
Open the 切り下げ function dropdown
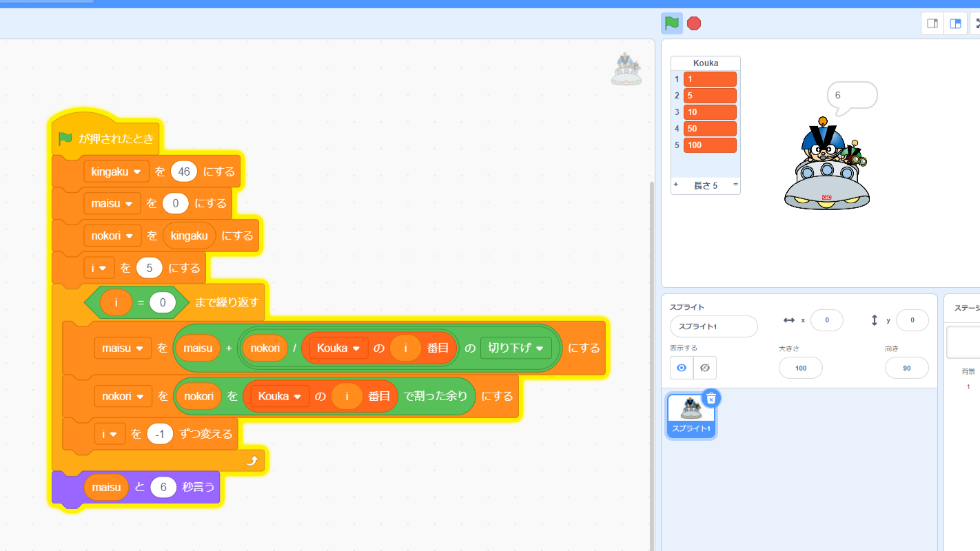515,348
